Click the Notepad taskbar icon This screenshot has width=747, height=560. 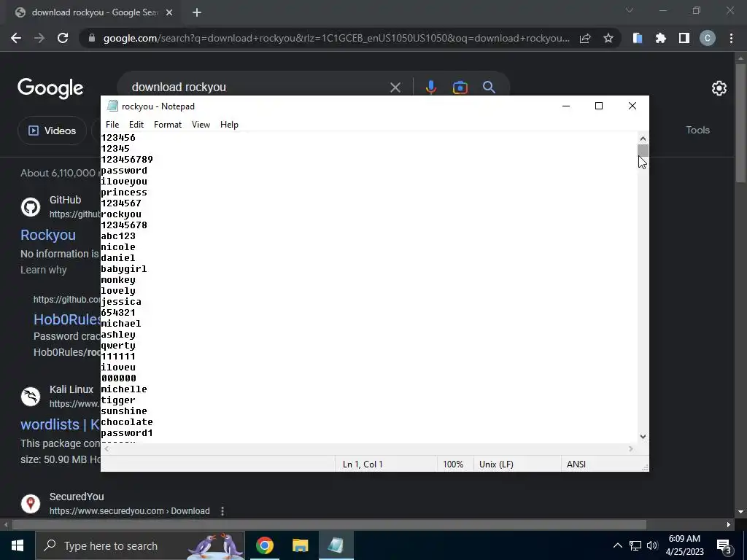(x=336, y=545)
